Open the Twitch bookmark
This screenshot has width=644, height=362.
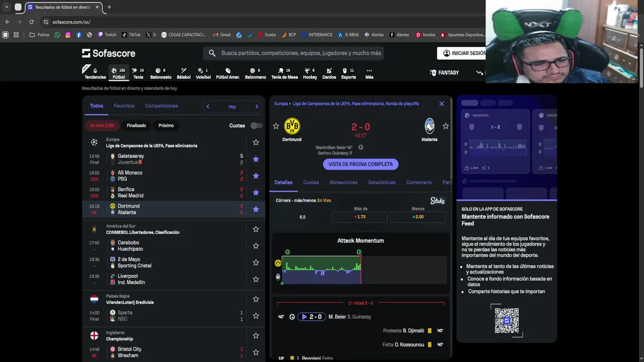[107, 35]
